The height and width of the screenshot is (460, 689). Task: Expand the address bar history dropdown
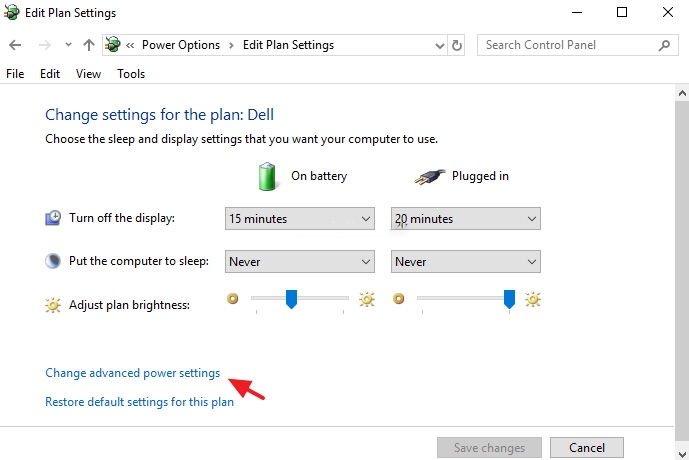(440, 45)
